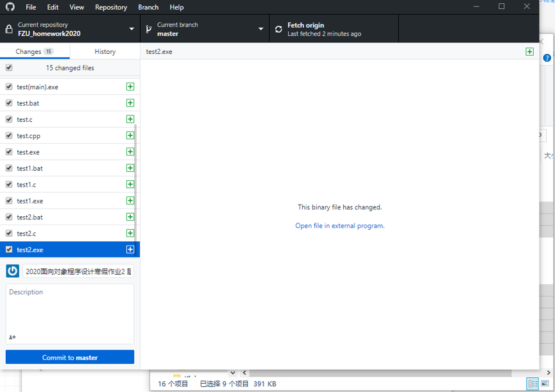Screen dimensions: 555x392
Task: Click the commit author avatar icon
Action: coord(12,271)
